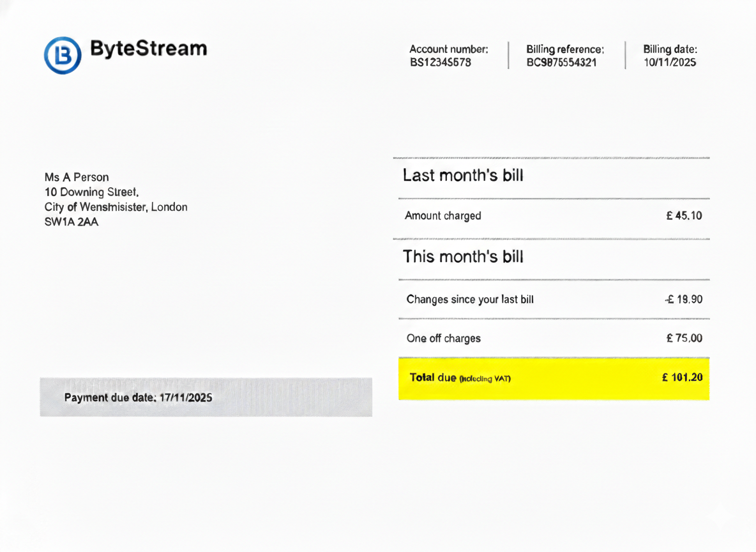Select the ByteStream company name text

[148, 48]
